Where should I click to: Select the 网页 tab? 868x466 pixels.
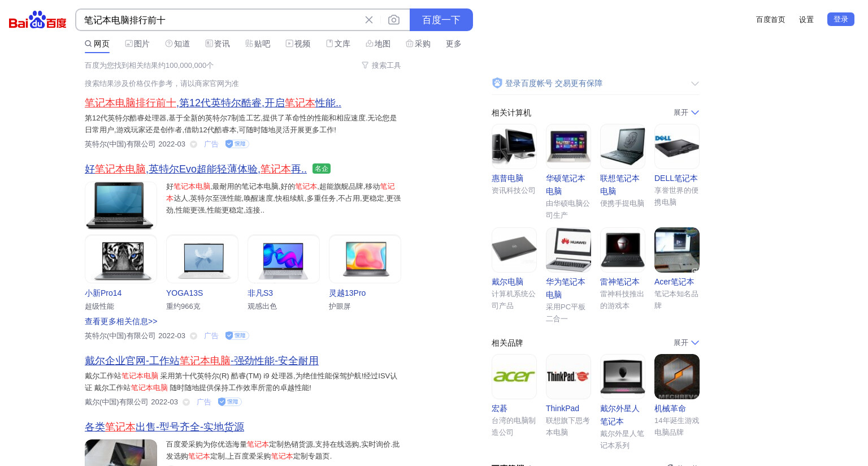97,44
